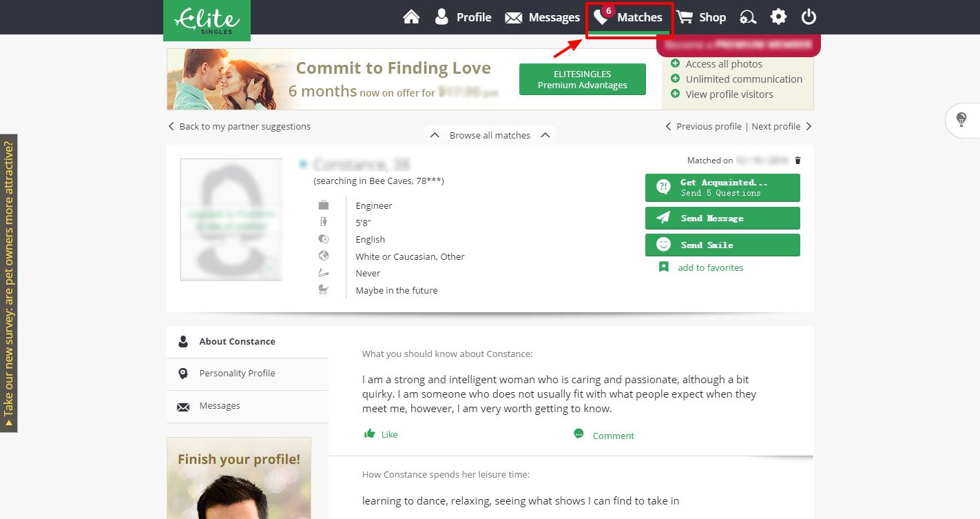Click 'White or Caucasian, Other' text
Screen dimensions: 980x519
pos(410,256)
